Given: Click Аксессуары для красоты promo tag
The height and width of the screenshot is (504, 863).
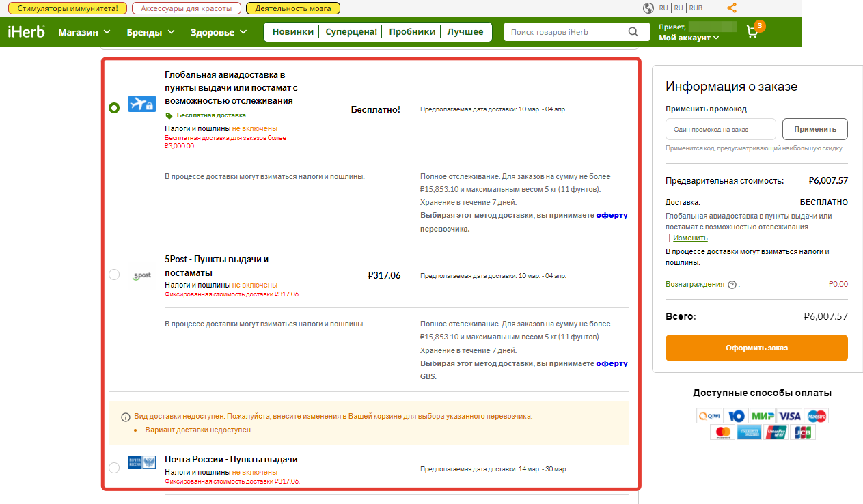Looking at the screenshot, I should pos(186,8).
